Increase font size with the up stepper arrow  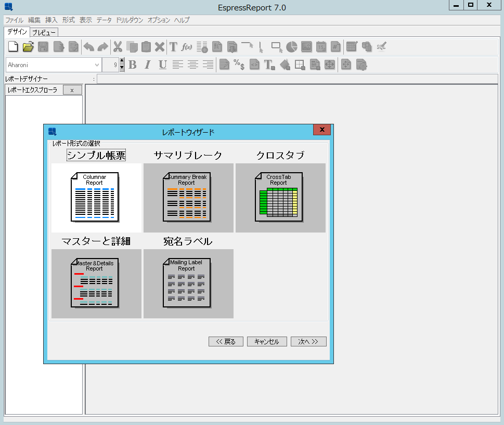(122, 61)
